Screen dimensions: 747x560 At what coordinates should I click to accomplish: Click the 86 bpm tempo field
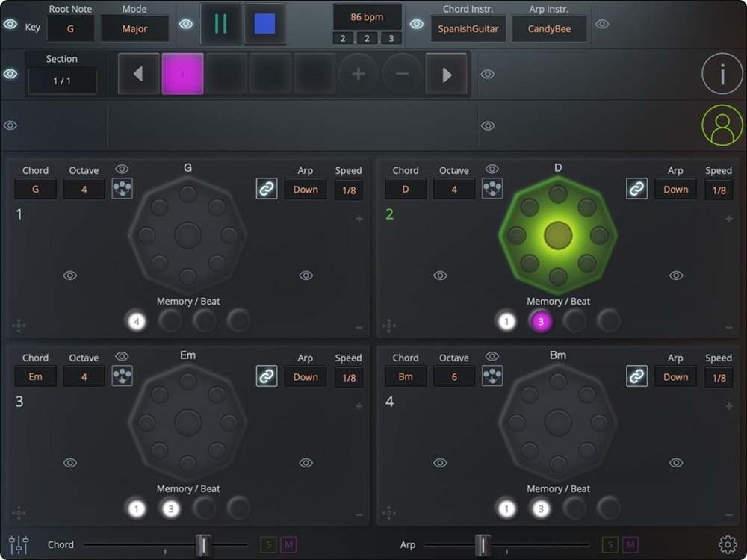click(367, 16)
